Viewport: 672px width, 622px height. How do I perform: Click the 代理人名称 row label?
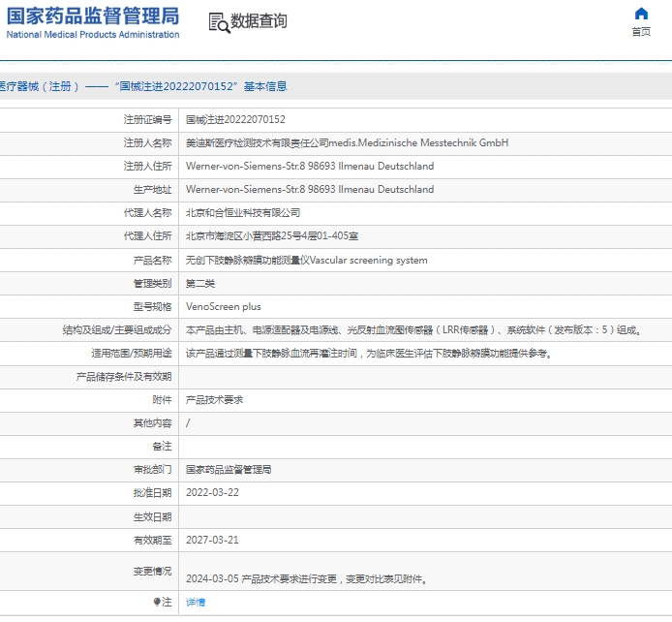coord(147,212)
